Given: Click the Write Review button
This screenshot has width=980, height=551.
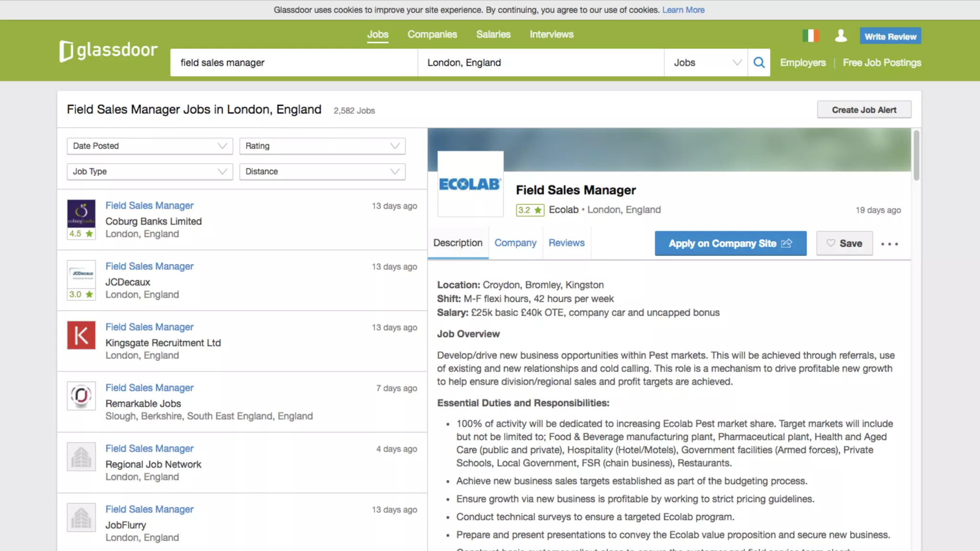Looking at the screenshot, I should point(890,36).
